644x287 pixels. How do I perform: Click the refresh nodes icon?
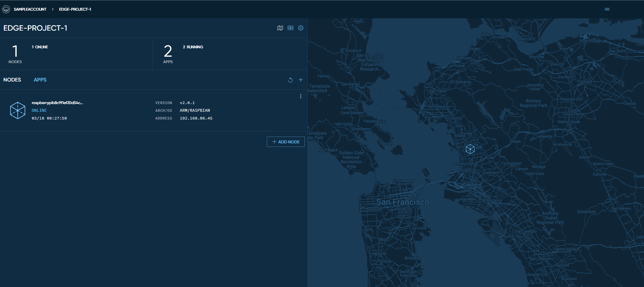pyautogui.click(x=290, y=80)
